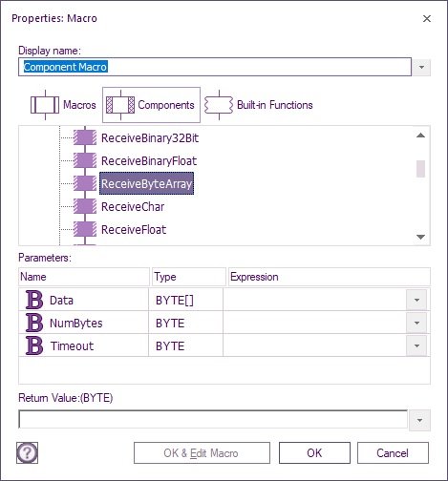Screen dimensions: 448x481
Task: Click the byte icon beside NumBytes parameter
Action: (x=34, y=323)
